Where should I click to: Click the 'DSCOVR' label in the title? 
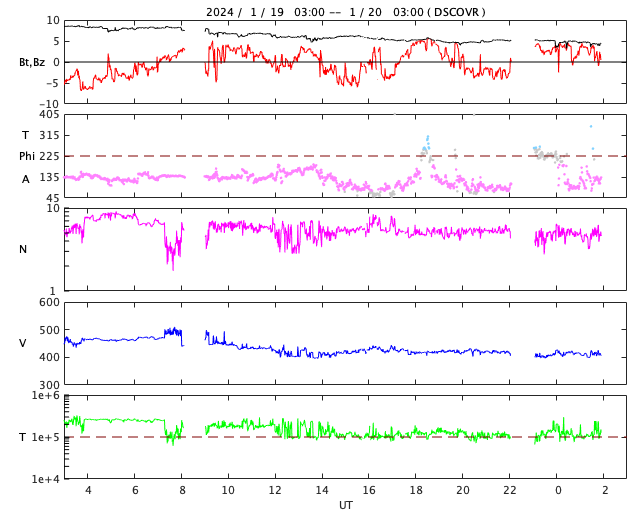(x=456, y=12)
